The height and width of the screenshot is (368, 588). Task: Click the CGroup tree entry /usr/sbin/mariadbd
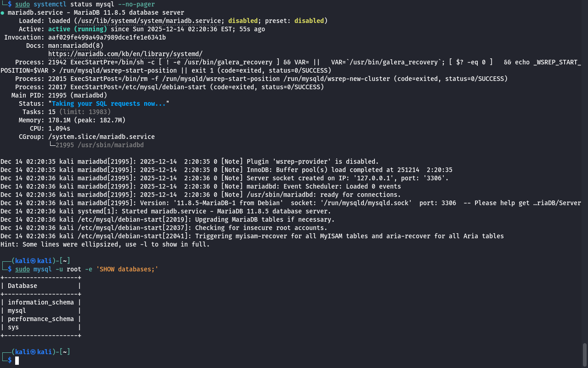[x=99, y=145]
